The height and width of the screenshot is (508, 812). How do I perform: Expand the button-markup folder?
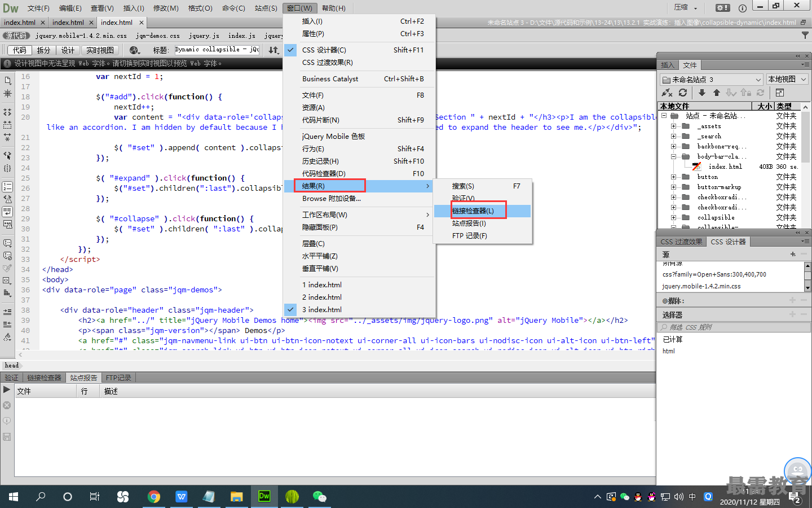point(673,187)
